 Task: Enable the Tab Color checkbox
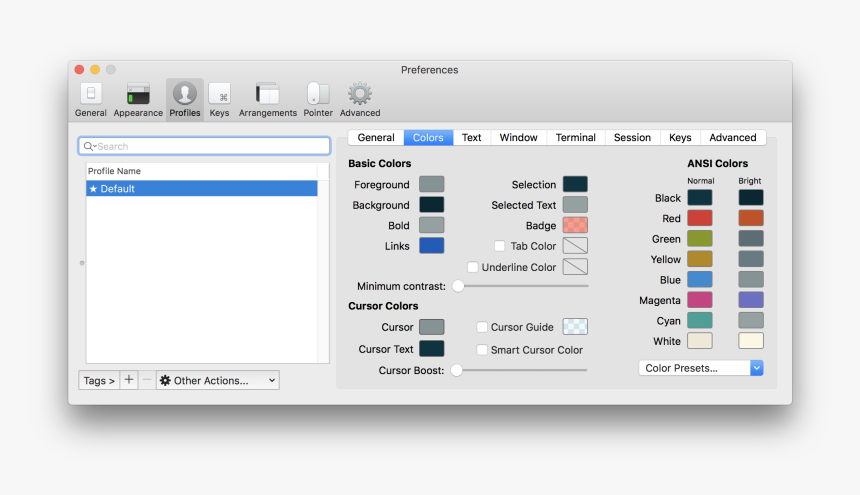click(x=499, y=246)
